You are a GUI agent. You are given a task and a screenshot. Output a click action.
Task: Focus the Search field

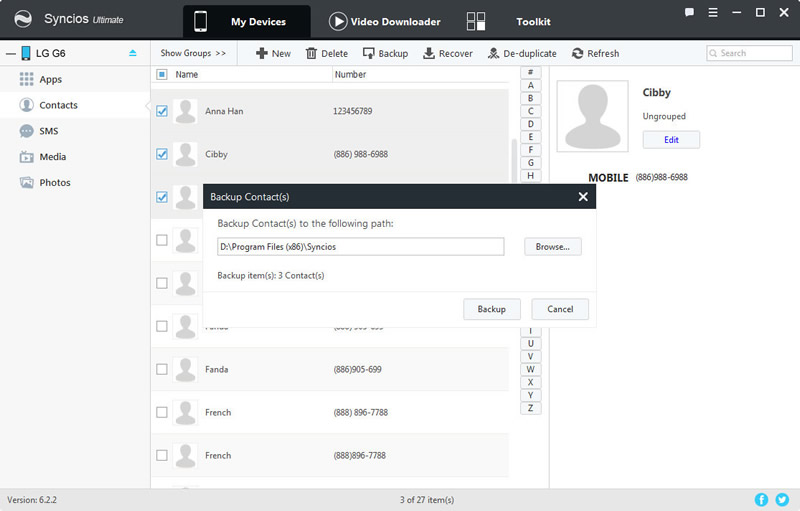749,53
